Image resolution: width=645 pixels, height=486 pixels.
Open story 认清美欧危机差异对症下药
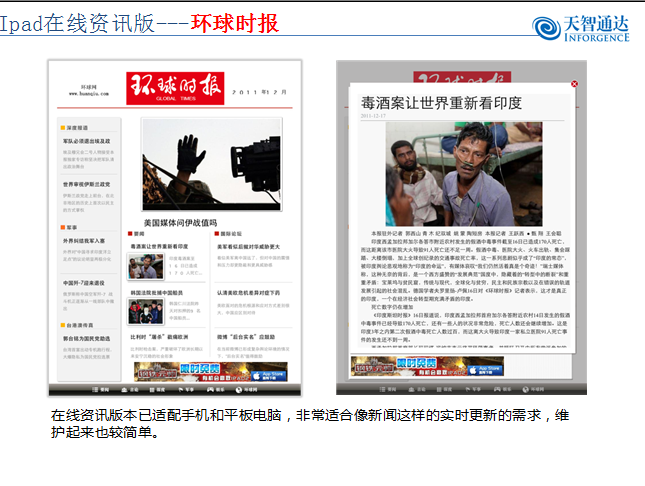(248, 293)
